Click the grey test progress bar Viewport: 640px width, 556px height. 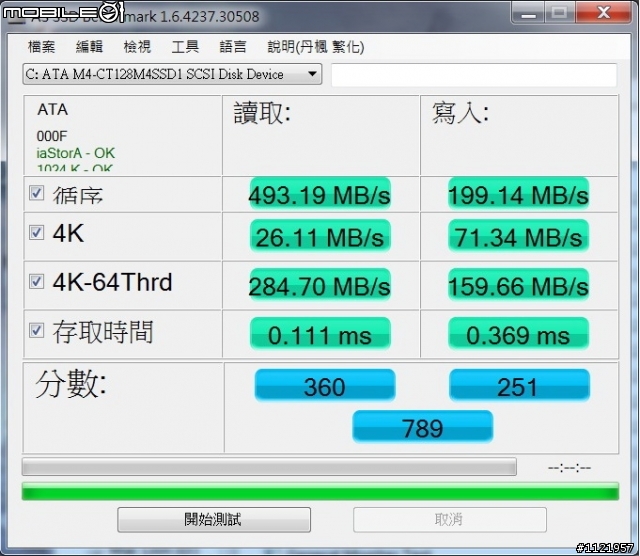coord(269,467)
